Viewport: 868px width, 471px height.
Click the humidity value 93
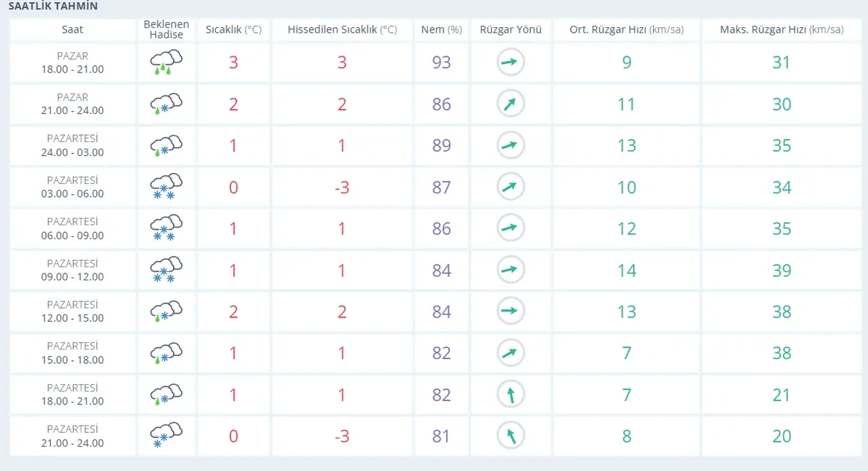(441, 62)
